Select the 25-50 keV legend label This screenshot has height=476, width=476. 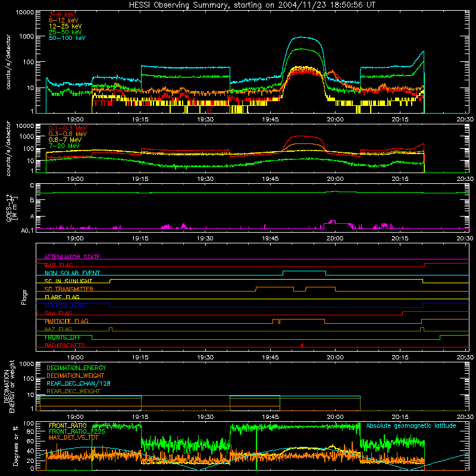coord(65,32)
